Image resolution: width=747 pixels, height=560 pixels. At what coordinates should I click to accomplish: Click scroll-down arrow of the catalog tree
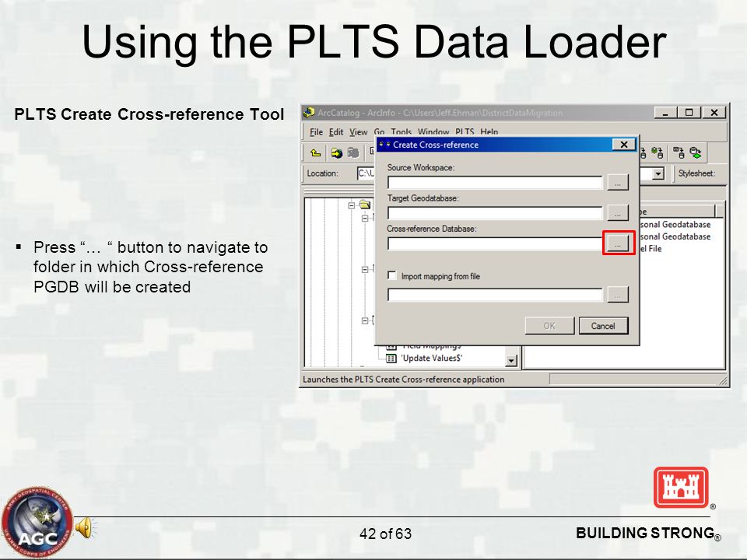tap(511, 361)
